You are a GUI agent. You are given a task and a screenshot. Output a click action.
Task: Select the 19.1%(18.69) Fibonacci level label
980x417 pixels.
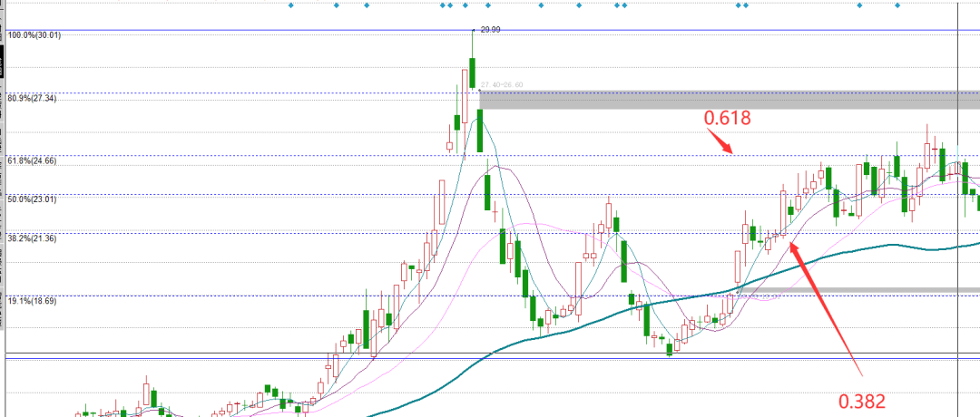(32, 301)
